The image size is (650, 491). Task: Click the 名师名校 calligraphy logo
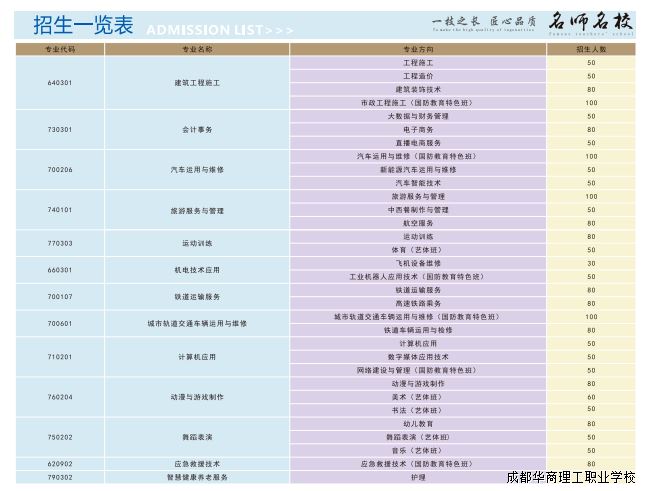click(x=592, y=19)
